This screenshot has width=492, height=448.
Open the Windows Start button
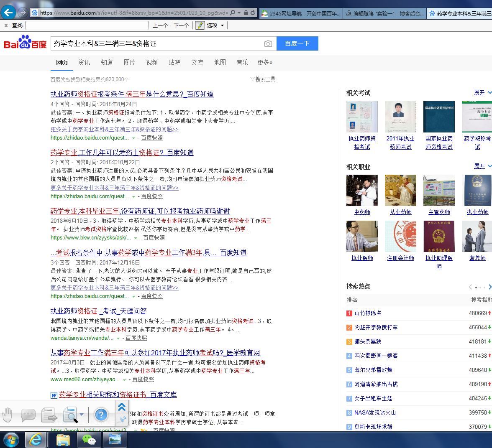pyautogui.click(x=11, y=440)
